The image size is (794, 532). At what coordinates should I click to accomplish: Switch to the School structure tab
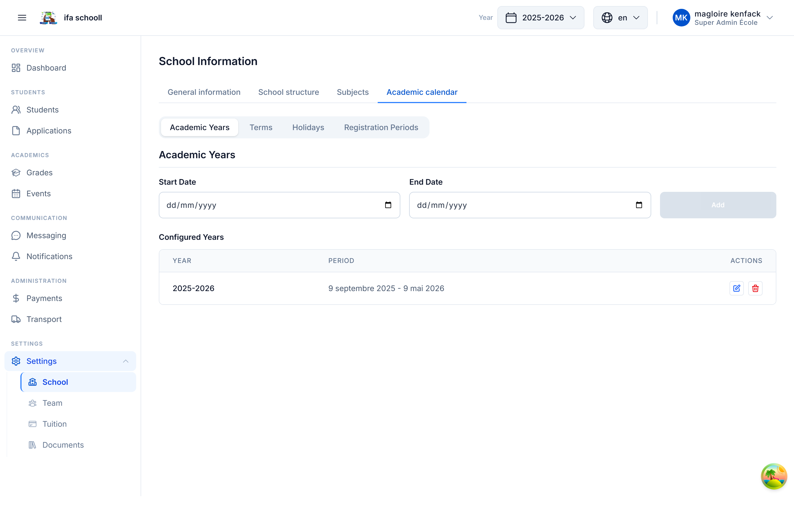288,92
